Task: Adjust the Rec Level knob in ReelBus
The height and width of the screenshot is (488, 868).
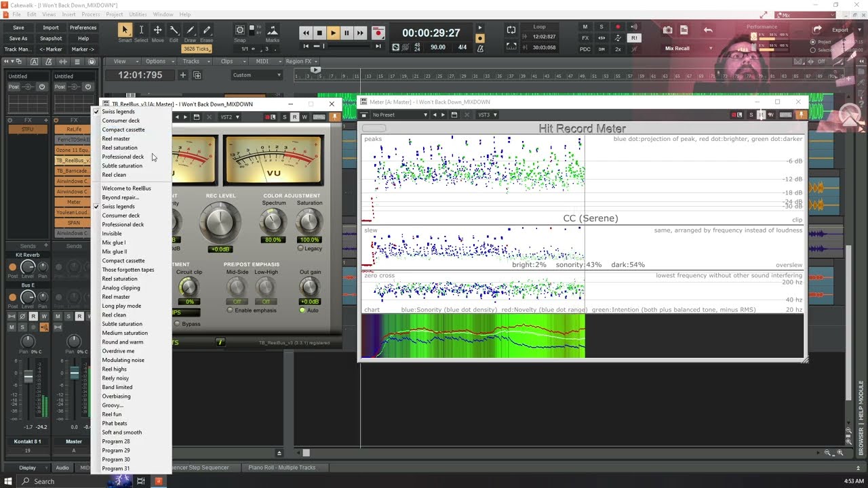Action: tap(220, 222)
